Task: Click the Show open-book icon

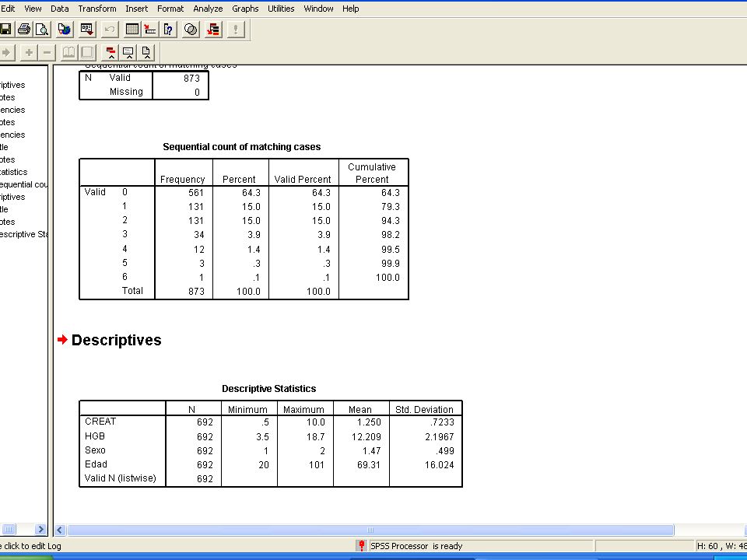Action: click(69, 52)
